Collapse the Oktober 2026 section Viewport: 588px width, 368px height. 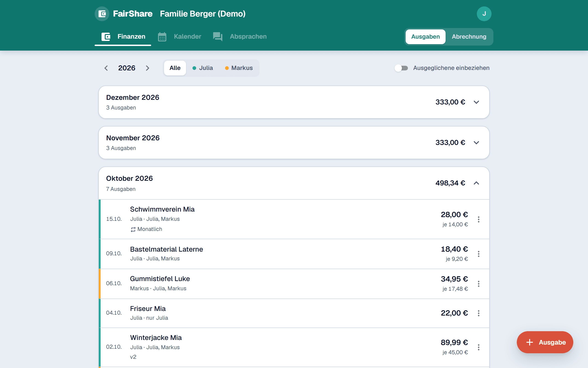click(476, 183)
